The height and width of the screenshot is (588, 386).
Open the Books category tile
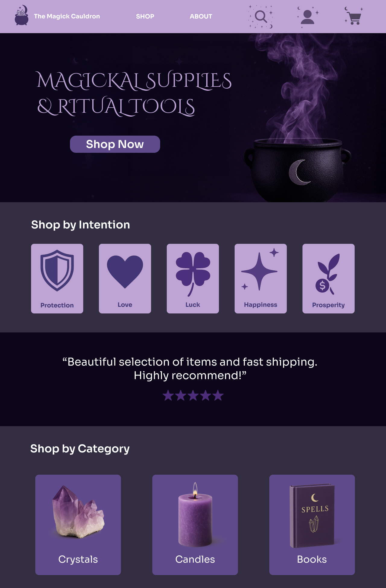click(312, 525)
